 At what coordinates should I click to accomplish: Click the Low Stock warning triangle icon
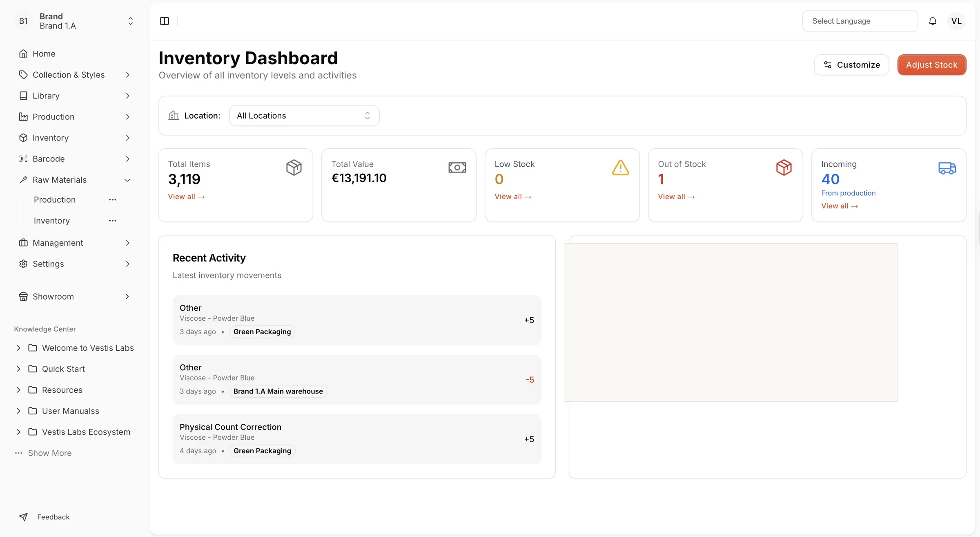pos(621,168)
